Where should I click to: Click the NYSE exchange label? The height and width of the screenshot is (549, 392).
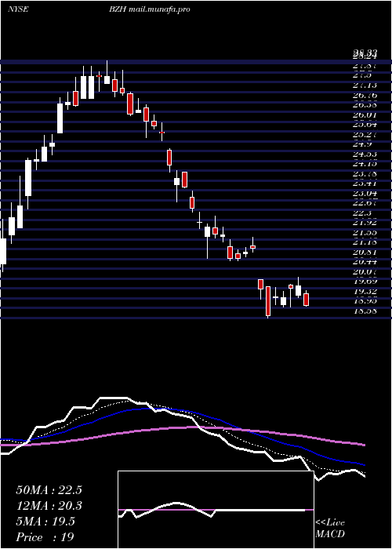[18, 9]
